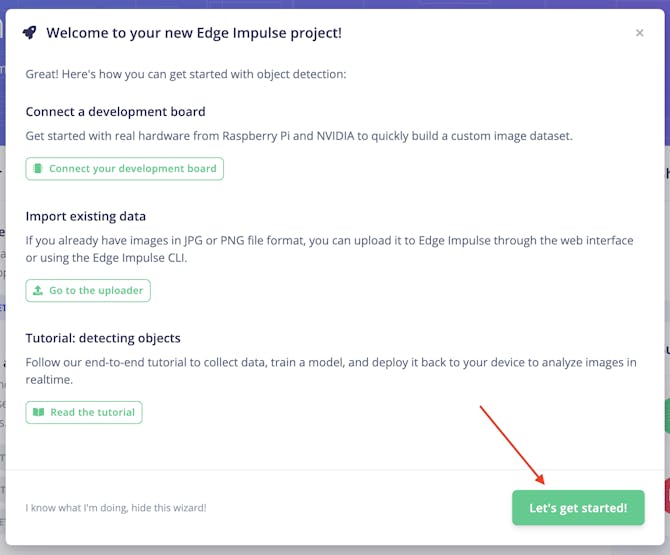Hide this wizard via the bottom-left link
The width and height of the screenshot is (670, 555).
(116, 508)
